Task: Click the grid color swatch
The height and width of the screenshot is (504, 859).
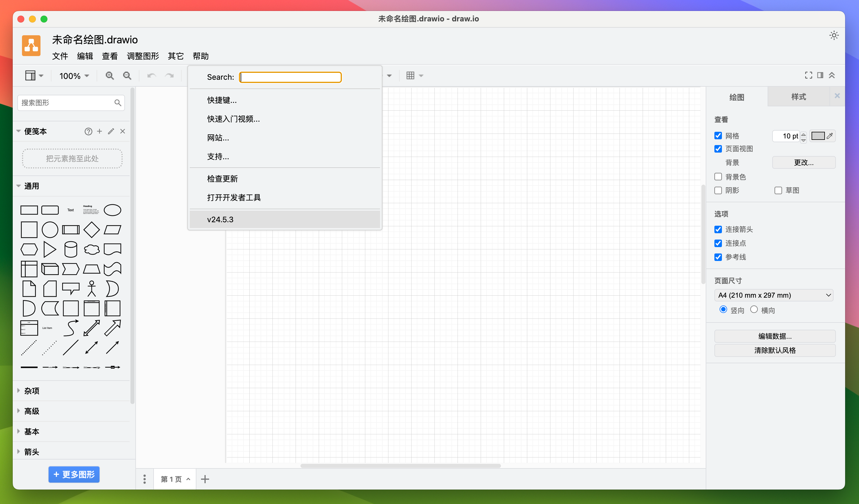Action: coord(818,136)
